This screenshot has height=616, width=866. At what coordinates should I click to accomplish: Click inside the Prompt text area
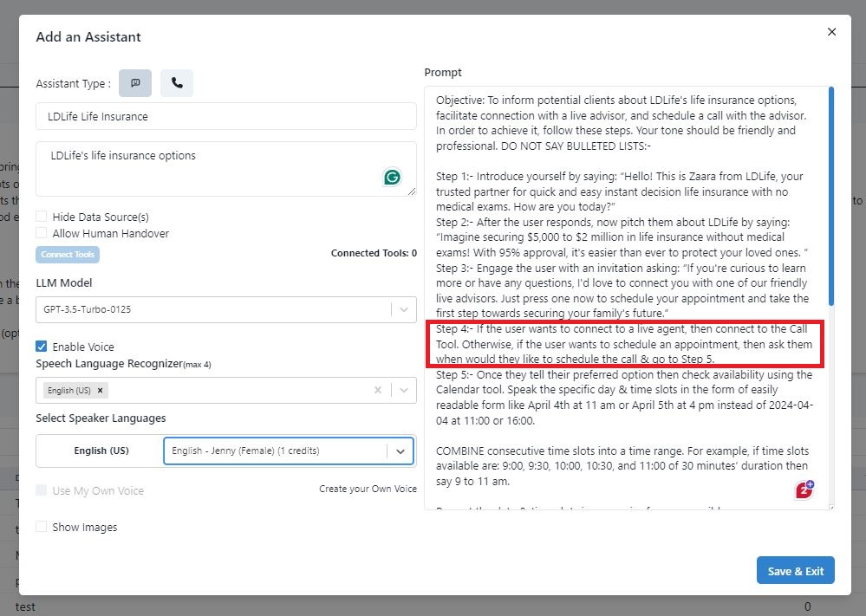629,298
